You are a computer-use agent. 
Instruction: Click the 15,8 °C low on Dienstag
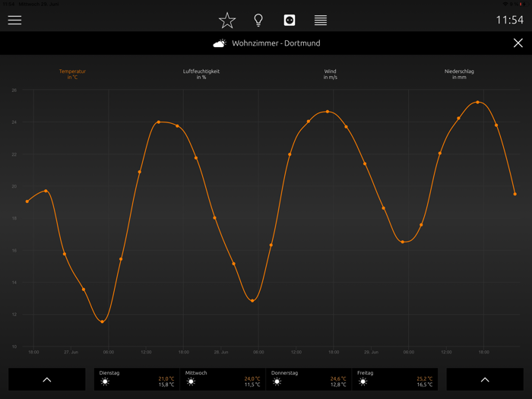[166, 385]
